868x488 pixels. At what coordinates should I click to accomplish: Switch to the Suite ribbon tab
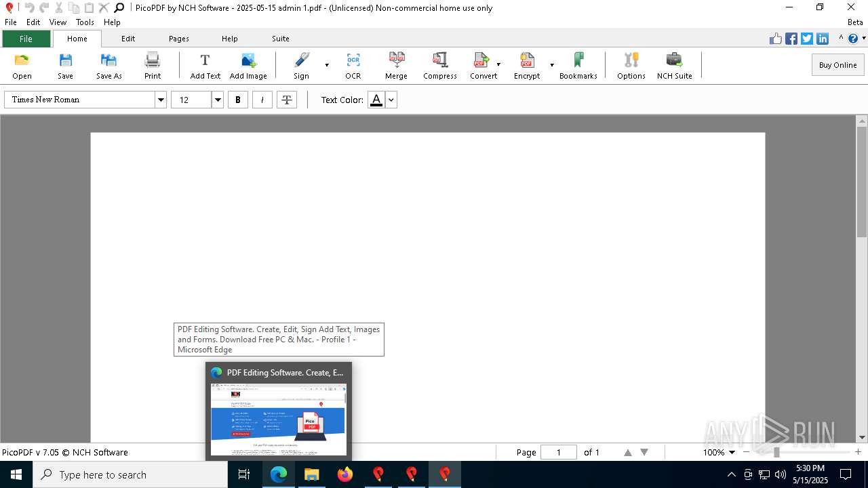[x=281, y=39]
